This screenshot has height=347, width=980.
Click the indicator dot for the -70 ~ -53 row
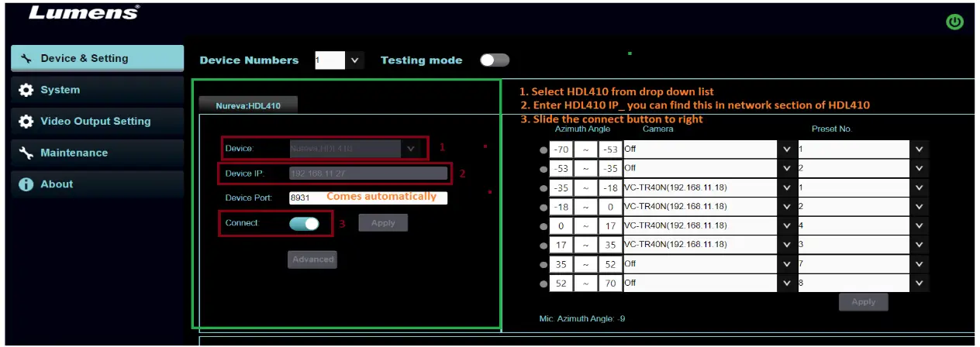543,149
